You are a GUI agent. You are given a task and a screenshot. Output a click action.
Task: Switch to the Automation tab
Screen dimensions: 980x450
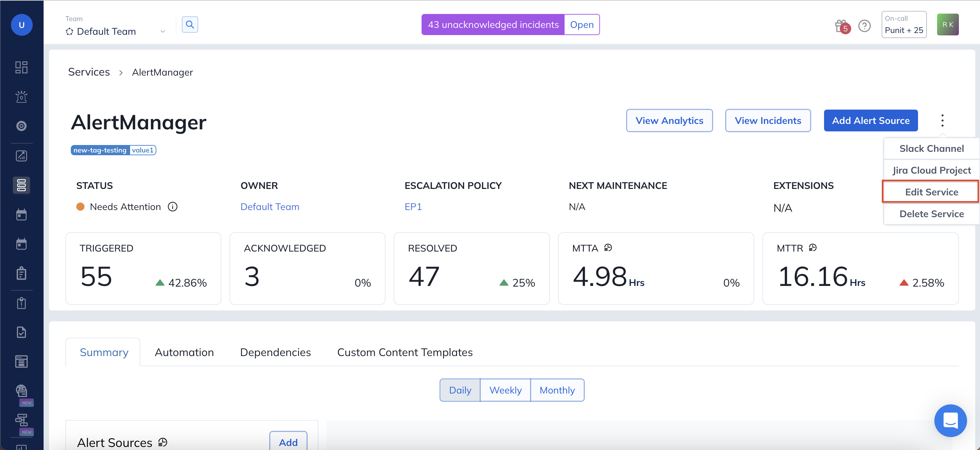point(184,352)
